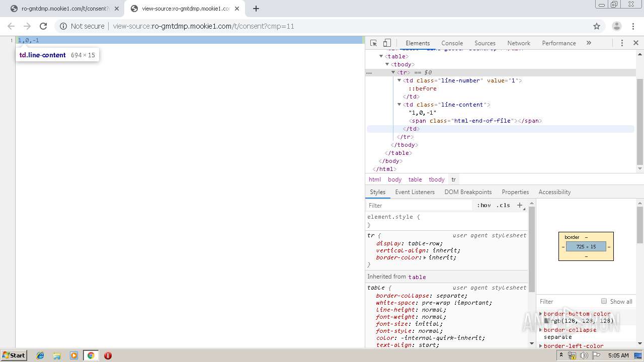Switch to the Sources tab
Image resolution: width=644 pixels, height=362 pixels.
click(485, 43)
